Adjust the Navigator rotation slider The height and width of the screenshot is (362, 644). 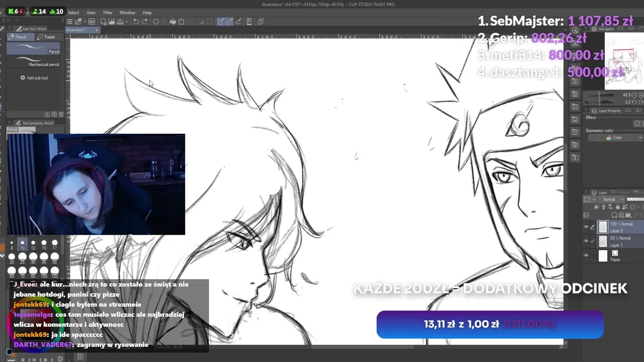click(x=599, y=102)
